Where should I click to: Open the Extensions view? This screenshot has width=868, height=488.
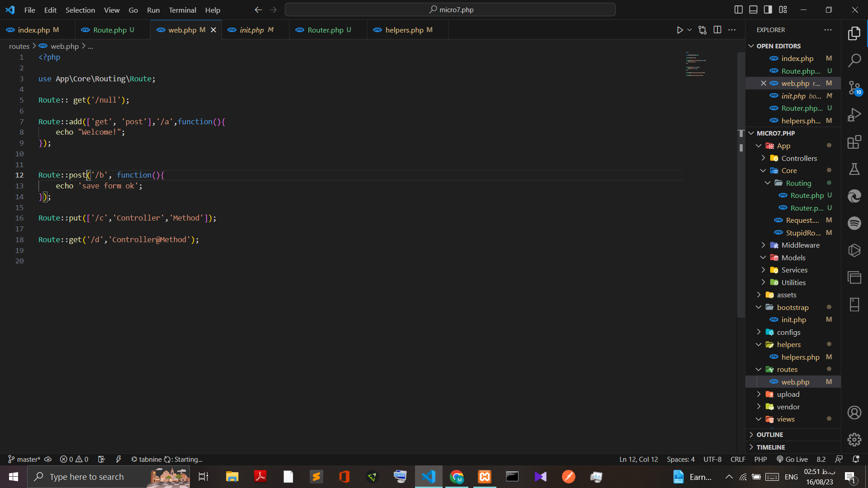point(854,142)
